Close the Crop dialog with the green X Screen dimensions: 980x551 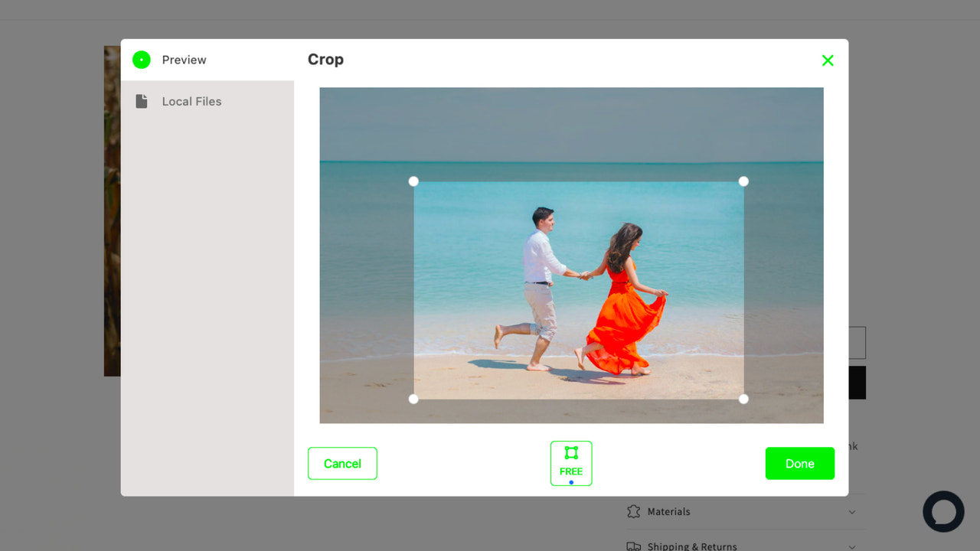point(828,60)
